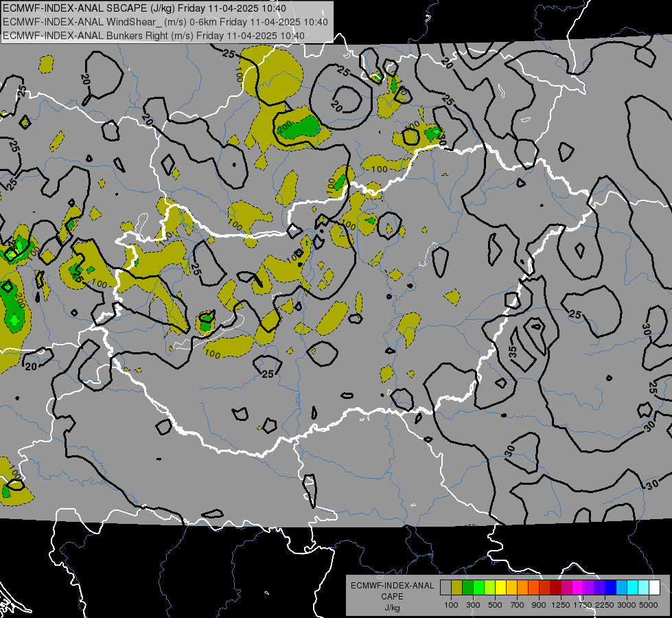Viewport: 672px width, 618px height.
Task: Select the dark green legend swatch
Action: [x=467, y=588]
